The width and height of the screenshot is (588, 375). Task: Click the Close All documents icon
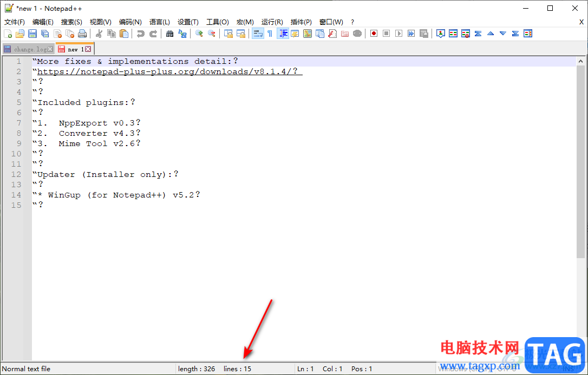[70, 34]
